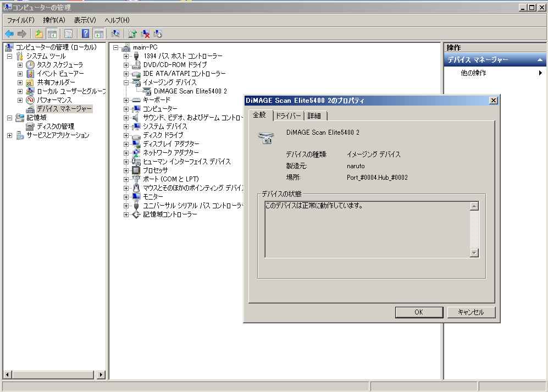Click left tree horizontal scrollbar left arrow

coord(7,374)
